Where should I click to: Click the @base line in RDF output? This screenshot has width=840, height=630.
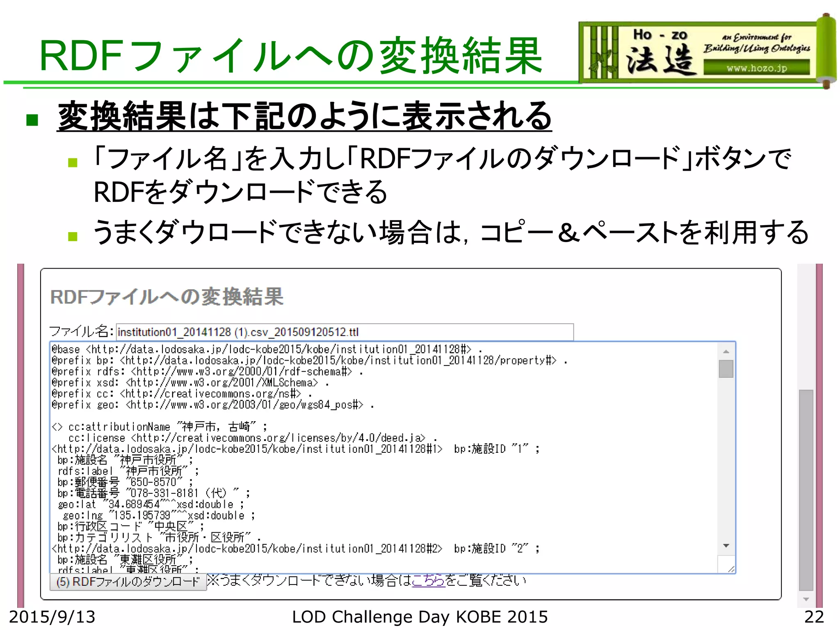click(x=267, y=349)
